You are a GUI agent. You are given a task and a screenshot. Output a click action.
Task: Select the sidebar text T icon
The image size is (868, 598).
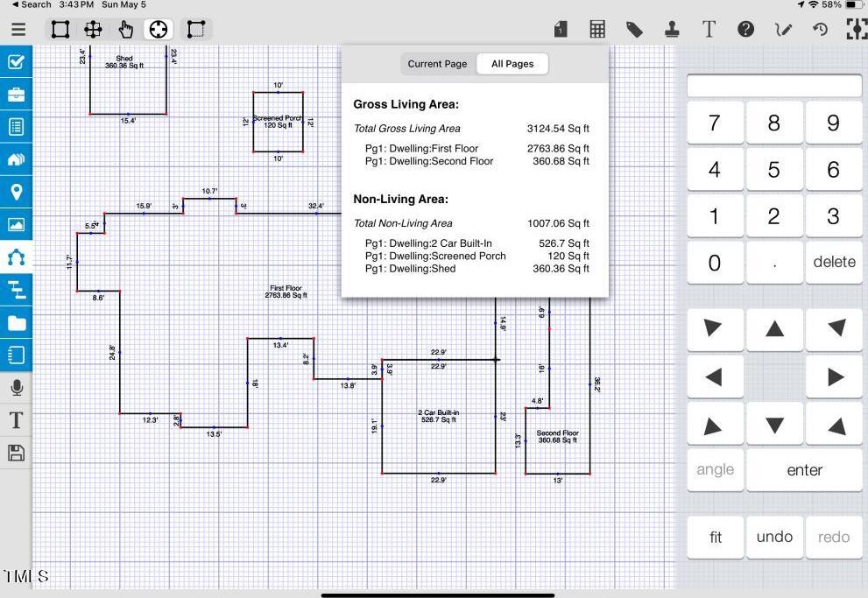pyautogui.click(x=17, y=420)
